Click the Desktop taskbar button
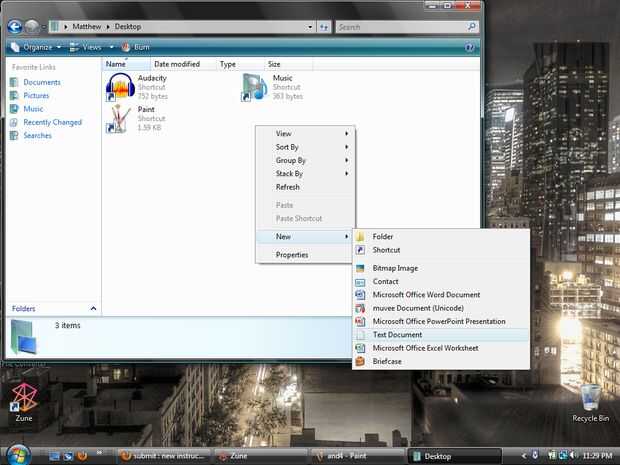The height and width of the screenshot is (465, 620). tap(454, 456)
